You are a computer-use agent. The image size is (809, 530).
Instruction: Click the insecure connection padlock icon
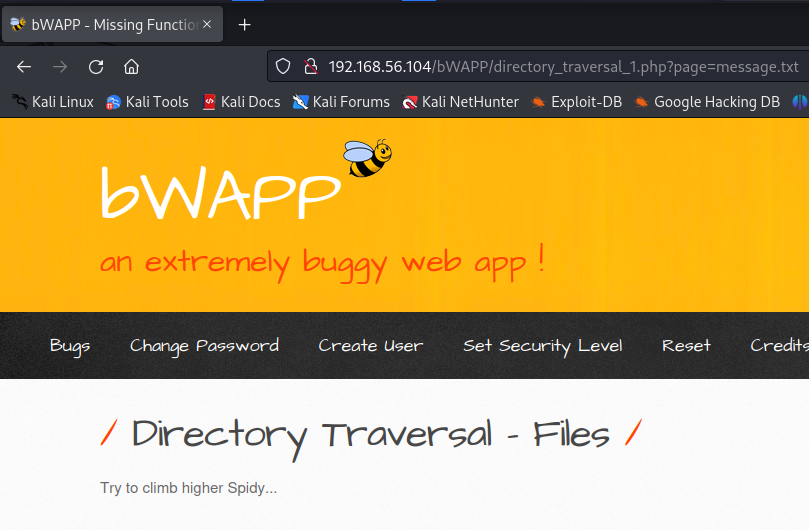pyautogui.click(x=311, y=67)
